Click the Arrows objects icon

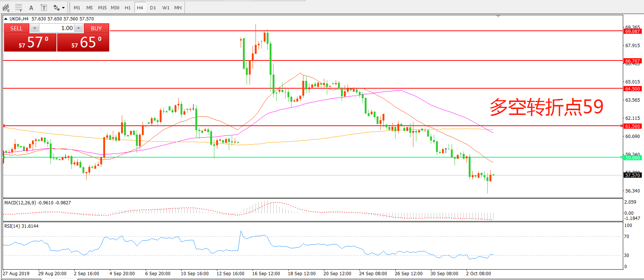(x=56, y=7)
